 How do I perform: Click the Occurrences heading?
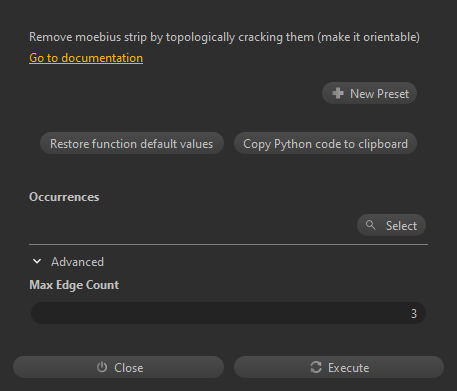coord(64,197)
